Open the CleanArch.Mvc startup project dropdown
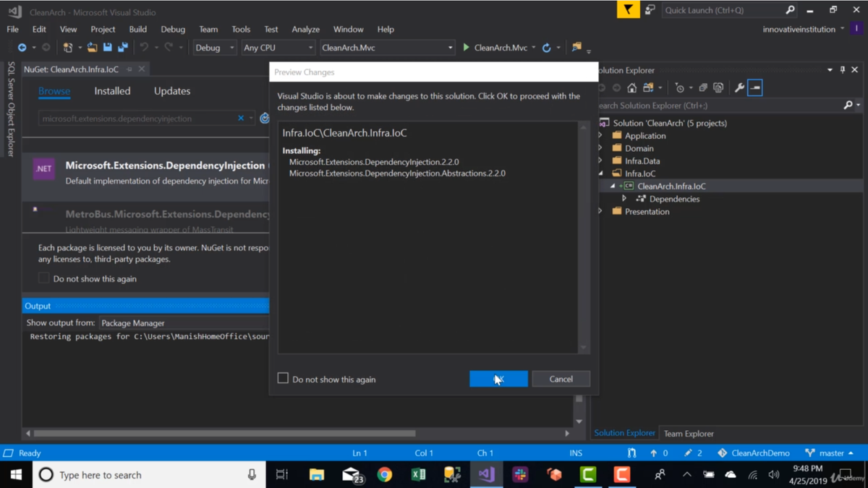 click(x=387, y=48)
